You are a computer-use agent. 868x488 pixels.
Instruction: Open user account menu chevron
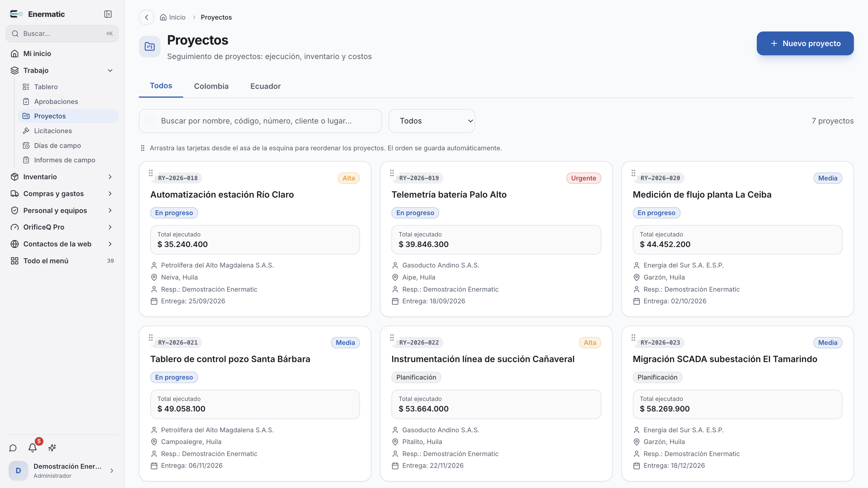click(x=112, y=471)
